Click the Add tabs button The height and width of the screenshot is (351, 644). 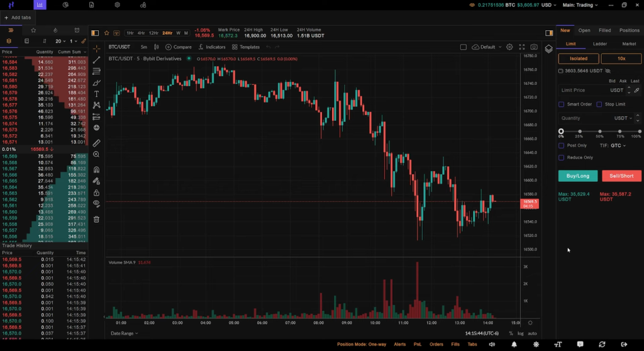pos(18,18)
